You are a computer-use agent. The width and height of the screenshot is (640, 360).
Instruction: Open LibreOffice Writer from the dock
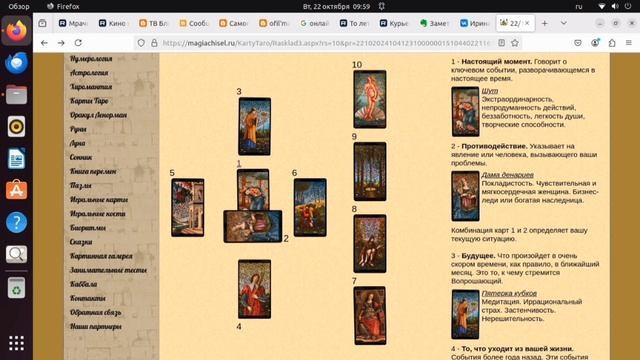[x=16, y=158]
